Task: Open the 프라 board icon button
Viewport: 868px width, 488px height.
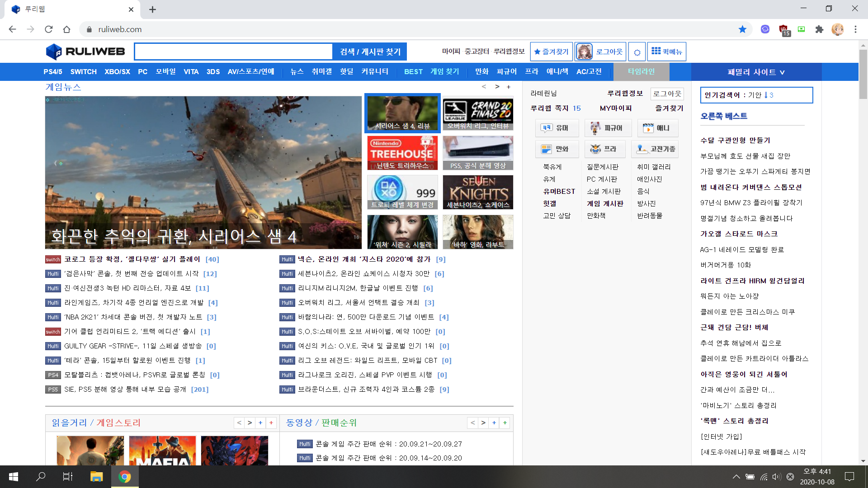Action: pyautogui.click(x=605, y=149)
